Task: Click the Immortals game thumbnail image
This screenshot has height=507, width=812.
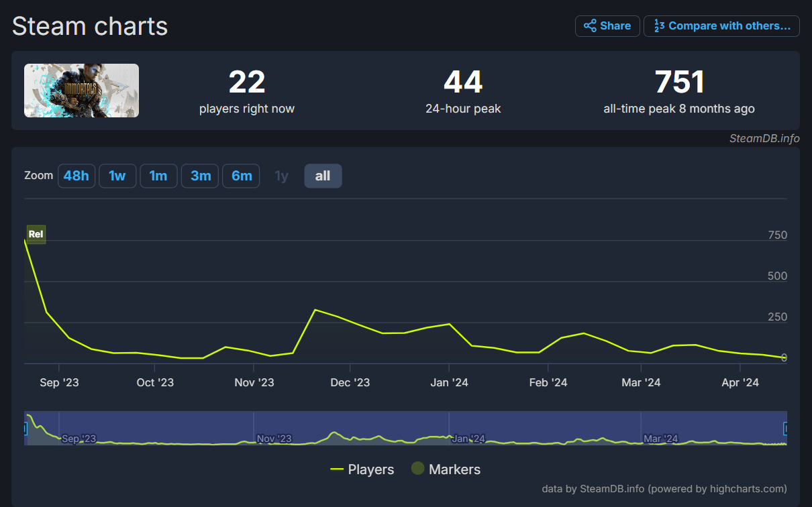Action: coord(82,91)
